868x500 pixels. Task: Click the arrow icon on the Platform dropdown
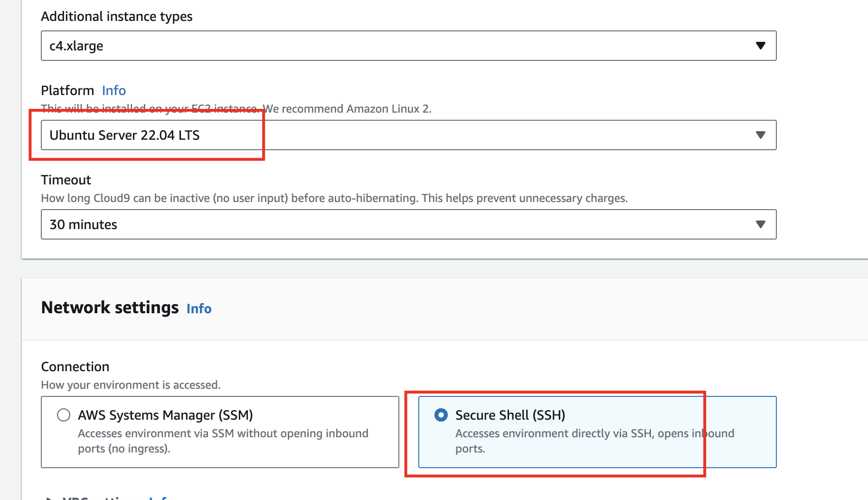[760, 135]
